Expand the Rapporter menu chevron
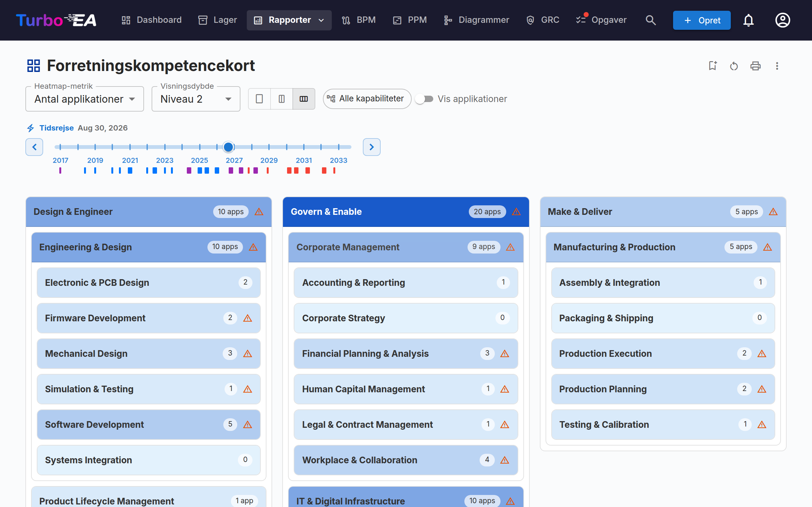The width and height of the screenshot is (812, 507). coord(321,21)
